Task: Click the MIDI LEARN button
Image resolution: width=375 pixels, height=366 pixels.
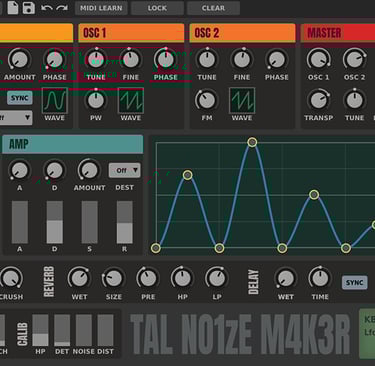Action: coord(101,8)
